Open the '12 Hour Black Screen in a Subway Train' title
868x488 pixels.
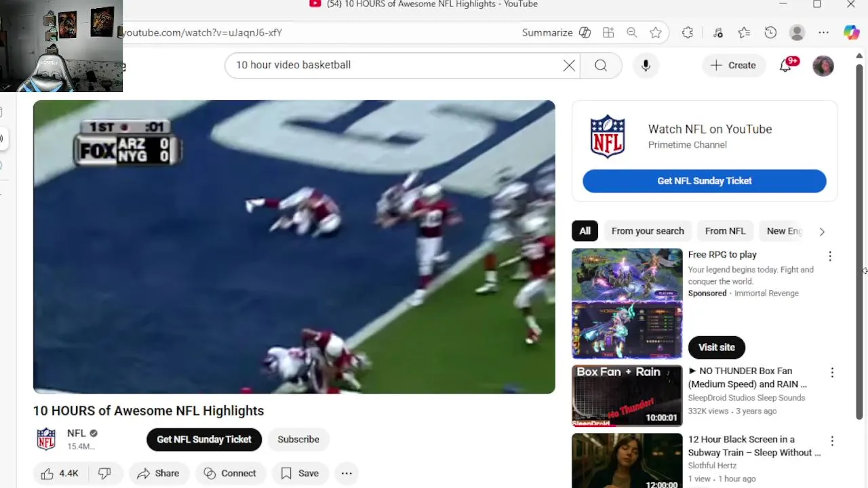754,446
